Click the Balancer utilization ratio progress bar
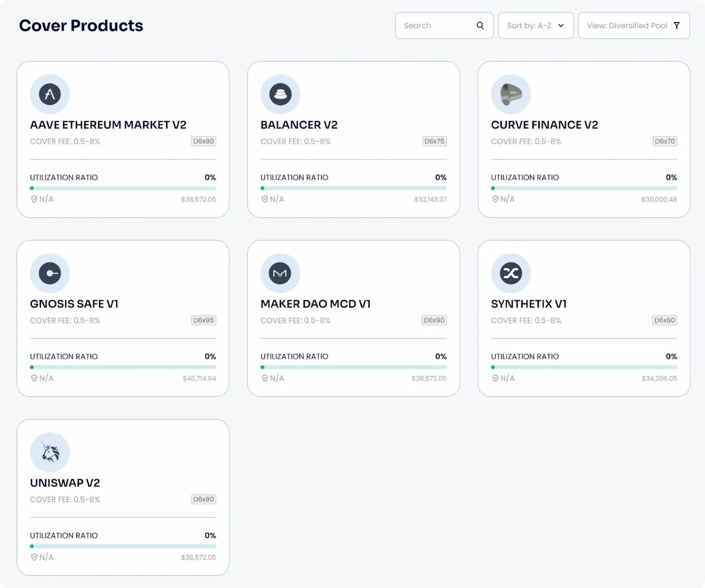 pos(353,188)
